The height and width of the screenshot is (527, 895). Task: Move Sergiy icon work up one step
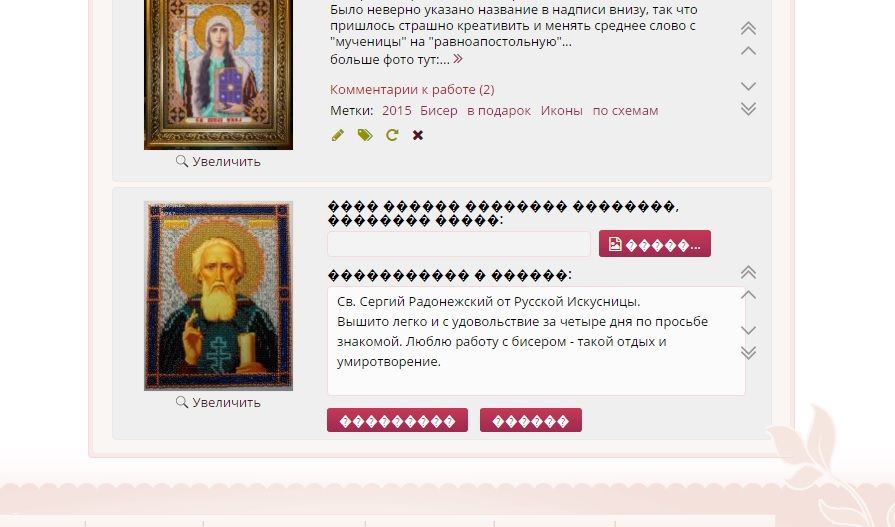[x=748, y=295]
